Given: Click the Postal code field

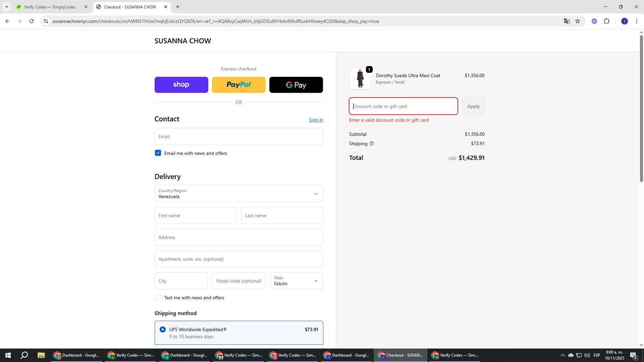Looking at the screenshot, I should click(x=239, y=281).
